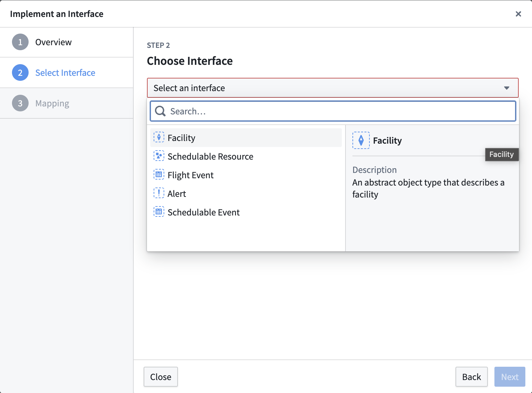
Task: Click the Description label in preview
Action: 374,170
